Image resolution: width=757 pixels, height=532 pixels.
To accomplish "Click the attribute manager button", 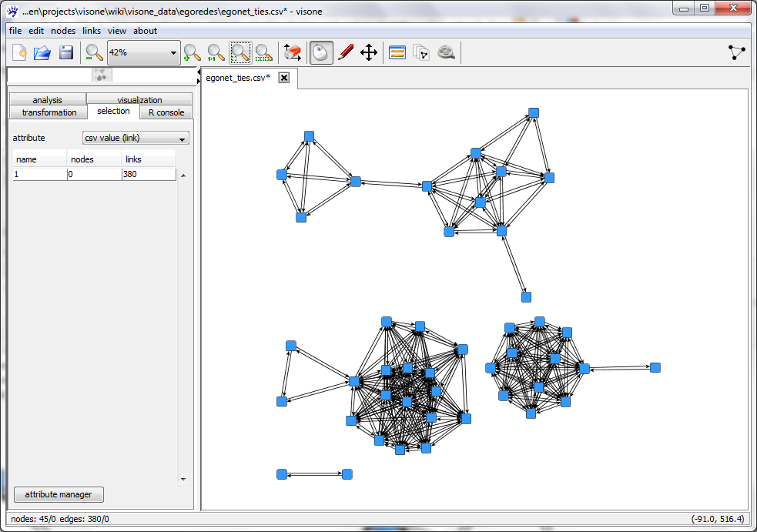I will 59,494.
